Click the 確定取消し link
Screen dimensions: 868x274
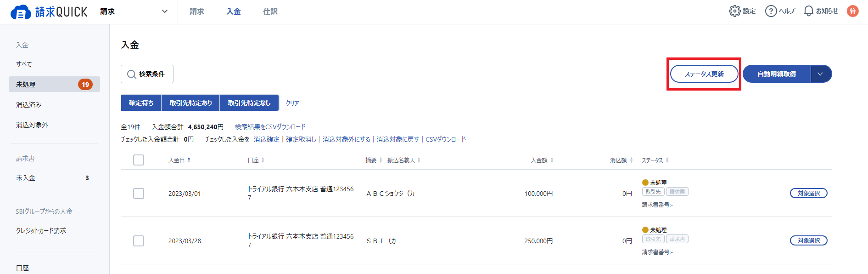[301, 139]
